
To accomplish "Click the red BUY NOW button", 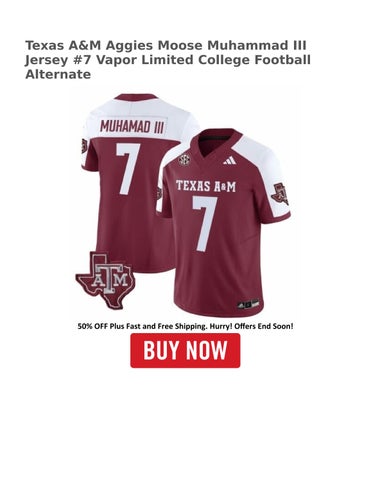I will point(185,350).
